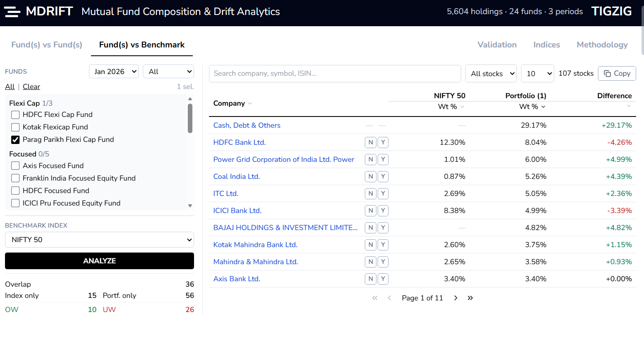The image size is (644, 342).
Task: Open the Jan 2026 period dropdown
Action: tap(114, 72)
